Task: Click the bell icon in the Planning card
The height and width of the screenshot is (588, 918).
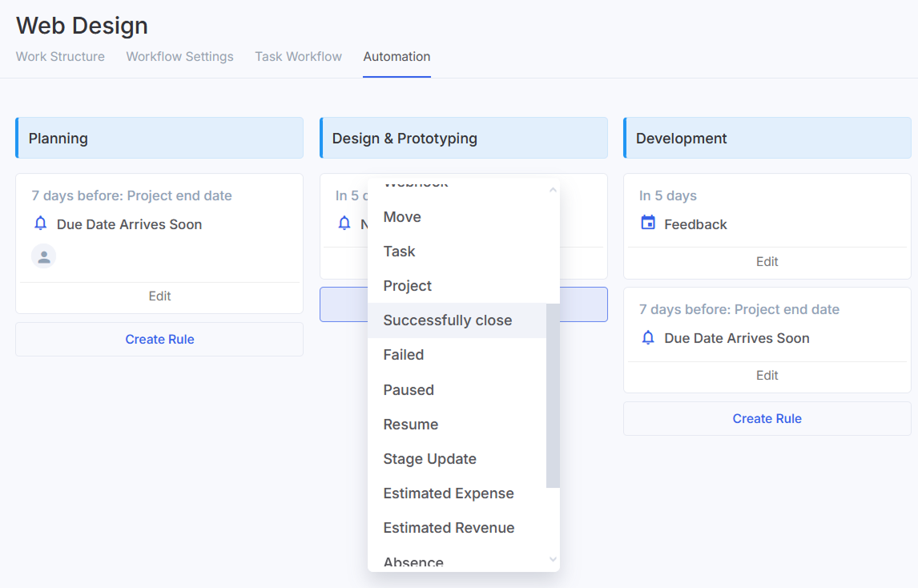Action: pos(41,224)
